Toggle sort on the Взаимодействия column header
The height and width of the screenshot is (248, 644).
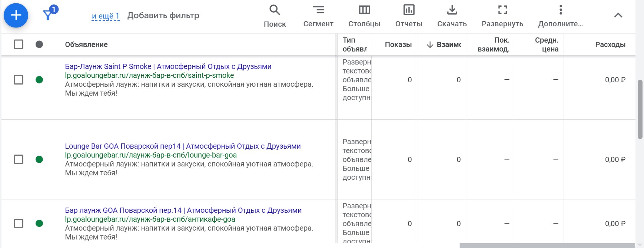coord(444,44)
